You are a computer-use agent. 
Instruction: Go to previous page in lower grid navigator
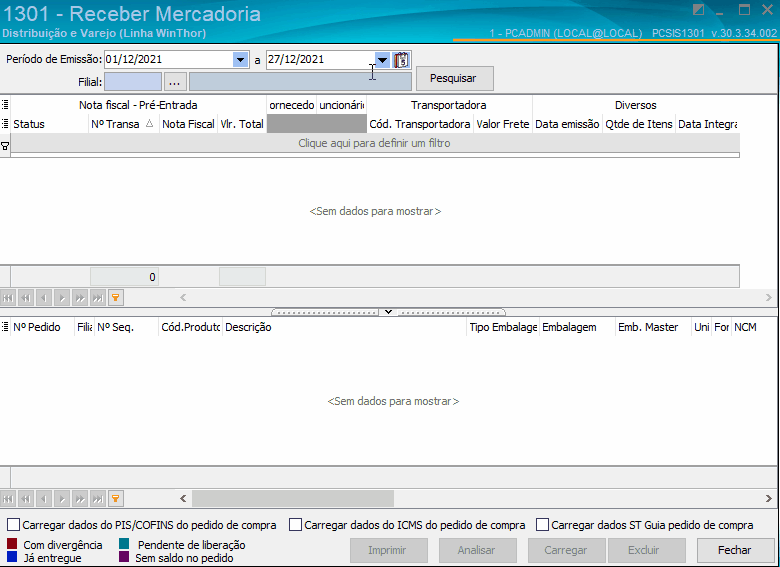click(26, 498)
